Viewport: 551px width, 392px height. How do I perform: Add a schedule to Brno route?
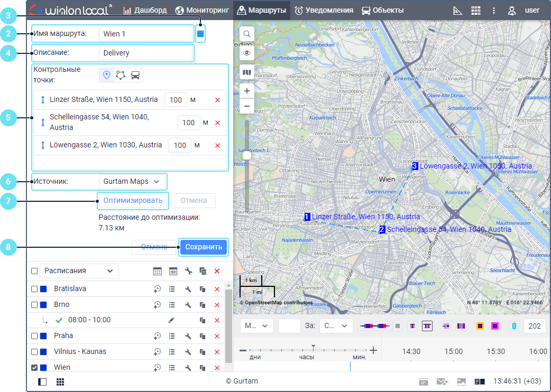click(157, 305)
